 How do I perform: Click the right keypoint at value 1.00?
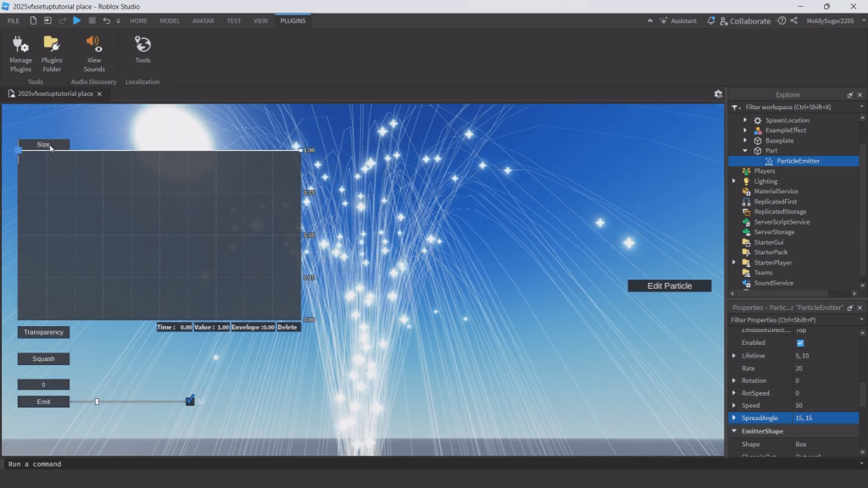point(301,150)
